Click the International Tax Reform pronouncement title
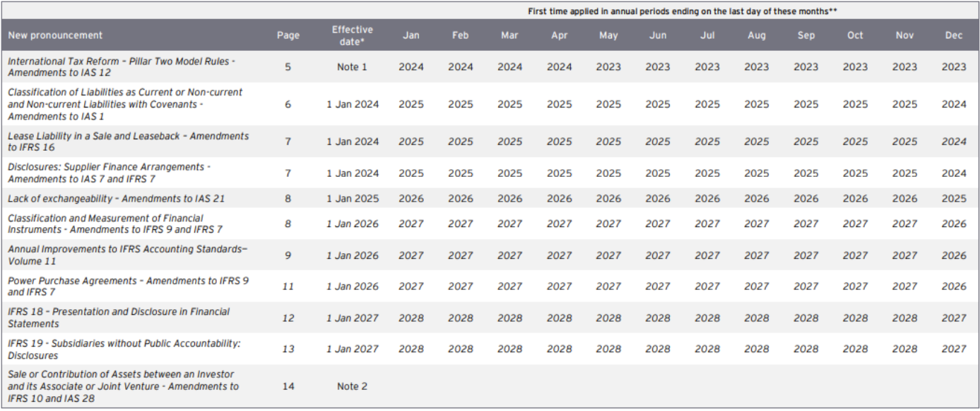980x411 pixels. pos(122,67)
